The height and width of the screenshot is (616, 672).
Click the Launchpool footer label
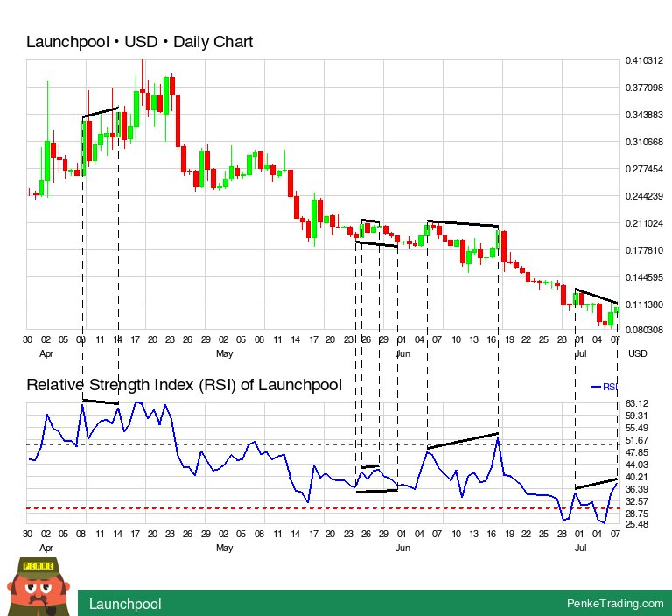pyautogui.click(x=125, y=604)
